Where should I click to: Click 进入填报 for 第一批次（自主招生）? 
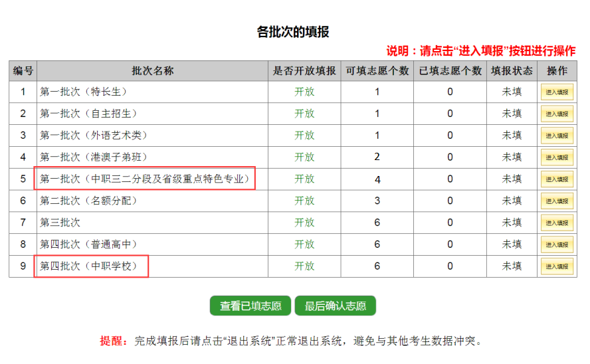point(557,114)
